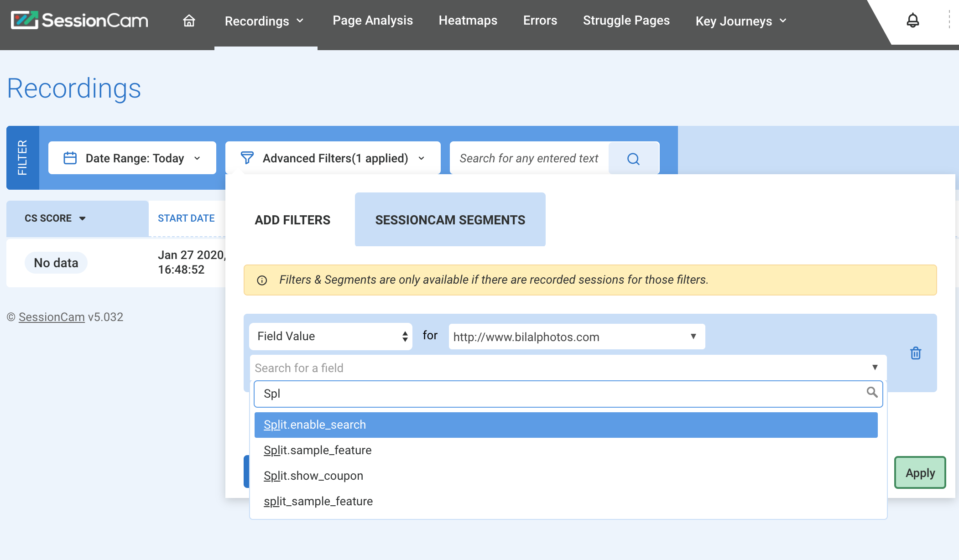Open the Field Value type selector
Viewport: 959px width, 560px height.
coord(330,337)
